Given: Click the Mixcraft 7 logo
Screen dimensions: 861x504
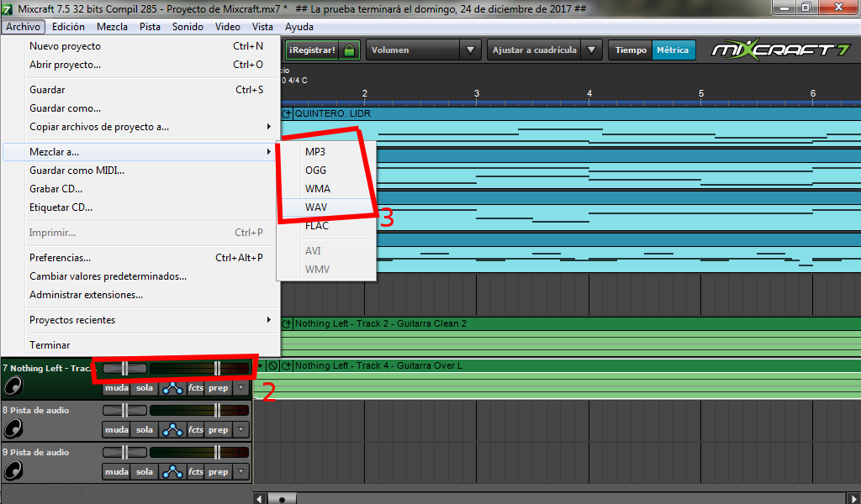Looking at the screenshot, I should 781,50.
